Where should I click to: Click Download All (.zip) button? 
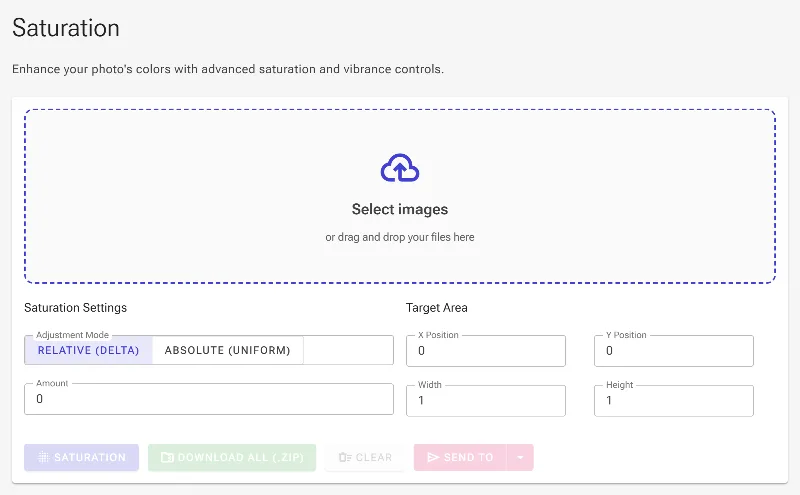point(232,457)
